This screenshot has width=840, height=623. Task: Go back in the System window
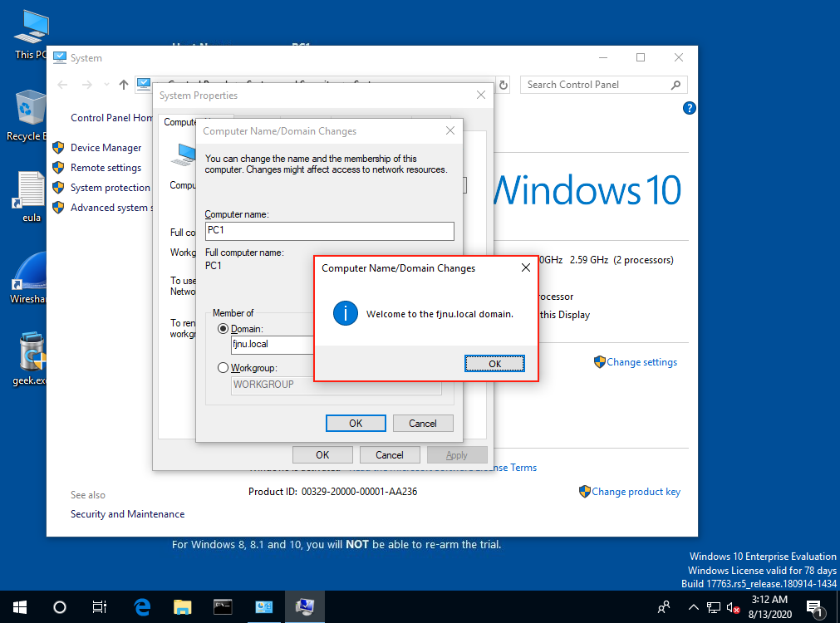point(62,85)
